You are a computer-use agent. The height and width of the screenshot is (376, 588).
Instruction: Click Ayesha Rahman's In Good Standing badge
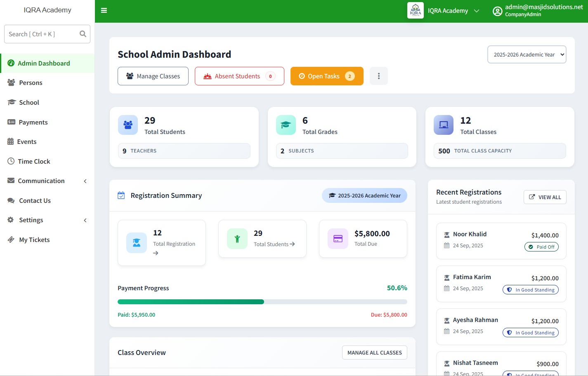pyautogui.click(x=531, y=333)
